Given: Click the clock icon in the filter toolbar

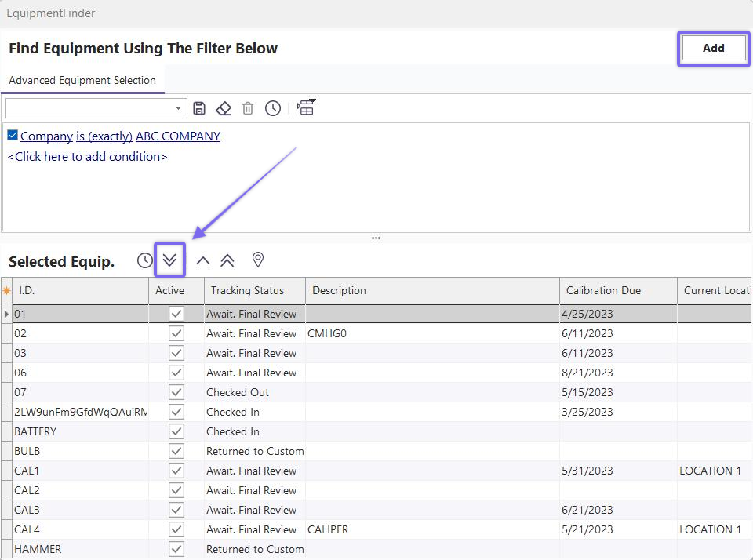Looking at the screenshot, I should pyautogui.click(x=272, y=108).
